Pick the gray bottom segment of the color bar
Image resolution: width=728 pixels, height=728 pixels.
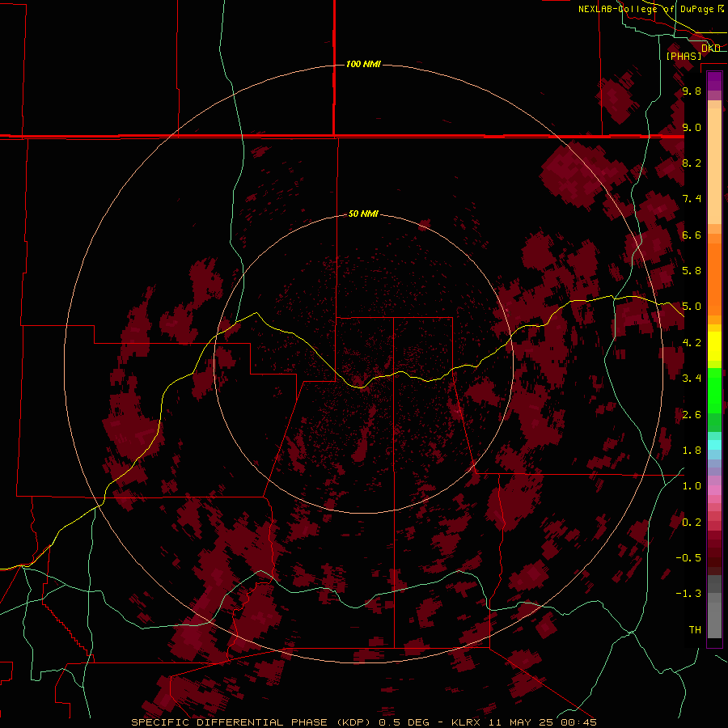(x=714, y=620)
